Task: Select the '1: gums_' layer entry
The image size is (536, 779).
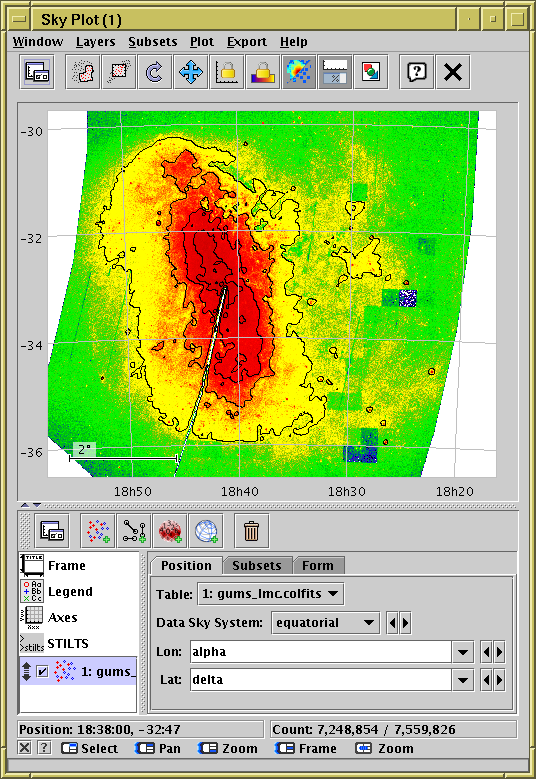Action: 78,671
